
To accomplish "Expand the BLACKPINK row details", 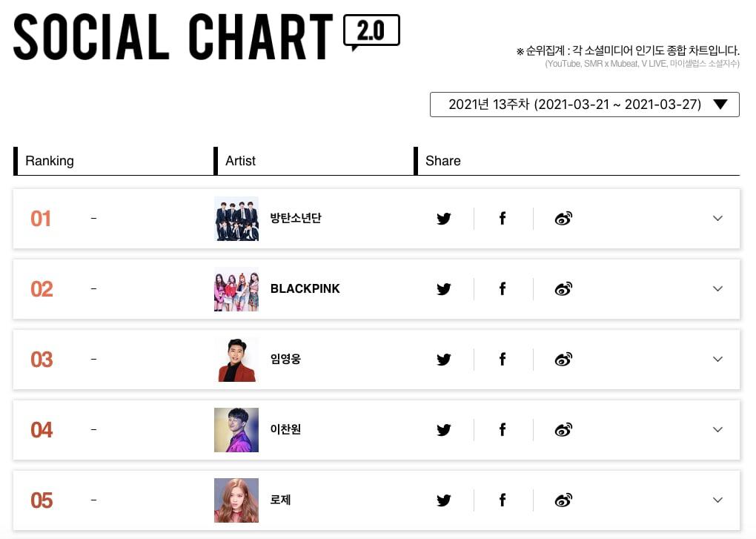I will [717, 289].
